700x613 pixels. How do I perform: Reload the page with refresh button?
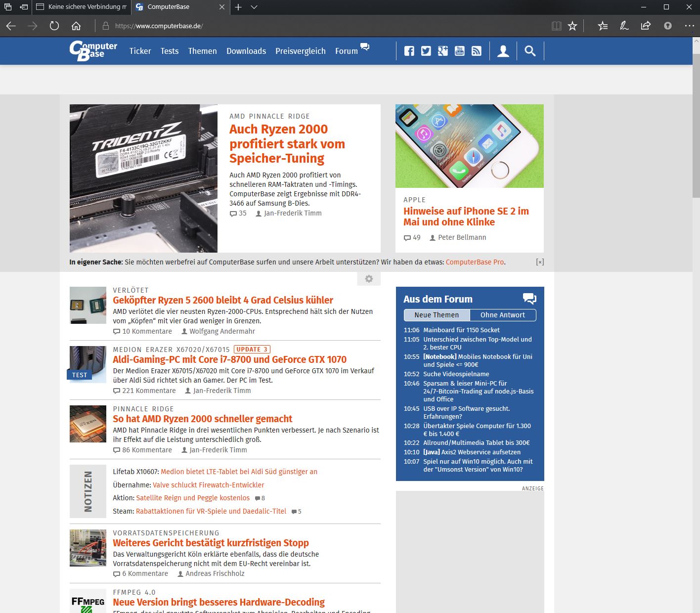pos(54,26)
